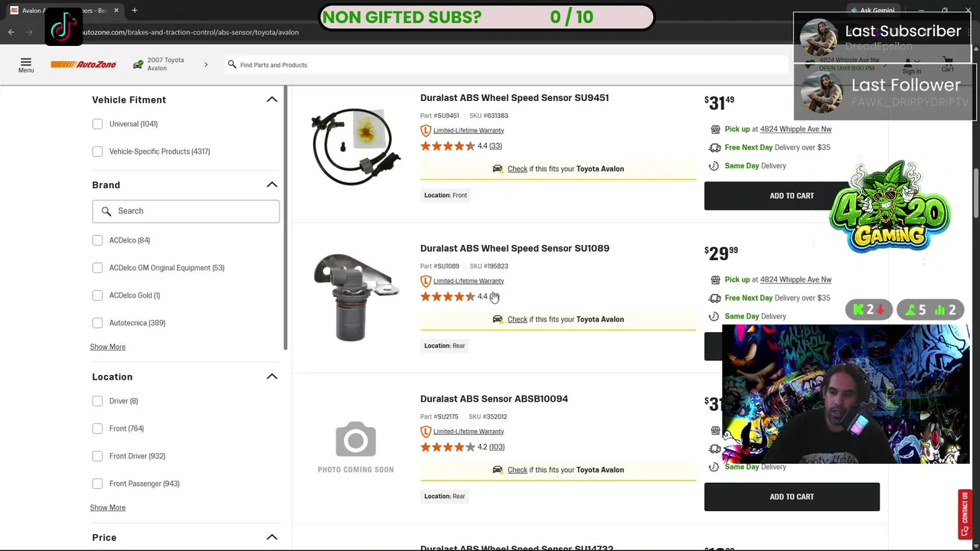Screen dimensions: 980x551
Task: Click the browser back arrow
Action: (x=11, y=32)
